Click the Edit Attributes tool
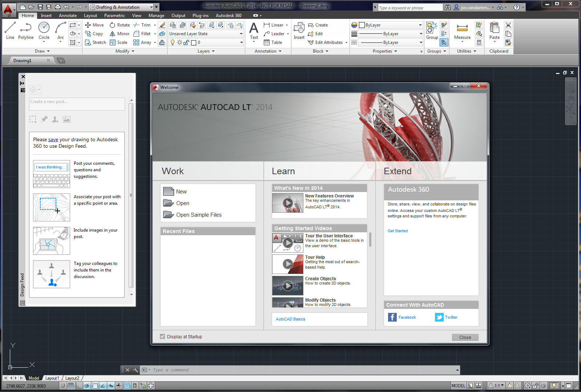This screenshot has width=581, height=392. click(325, 42)
